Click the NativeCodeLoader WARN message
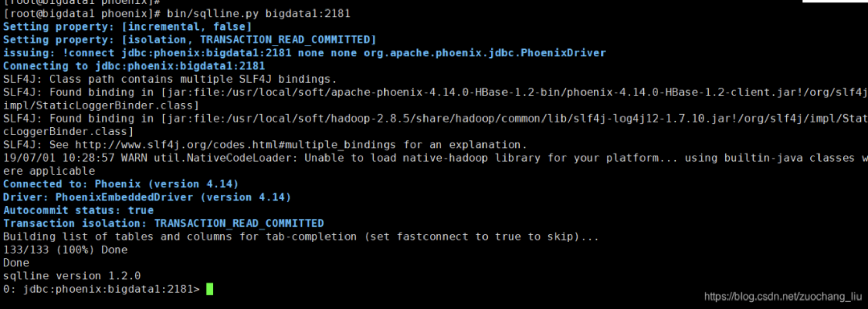 (434, 164)
